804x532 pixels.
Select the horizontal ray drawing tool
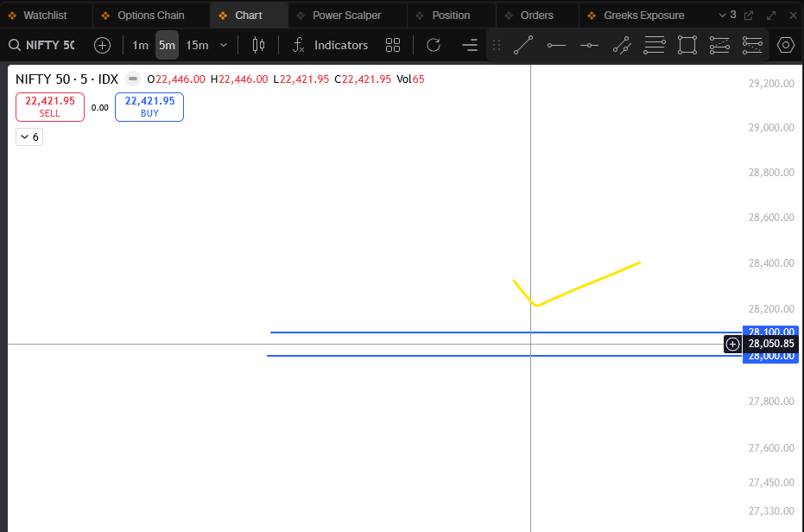[x=556, y=45]
